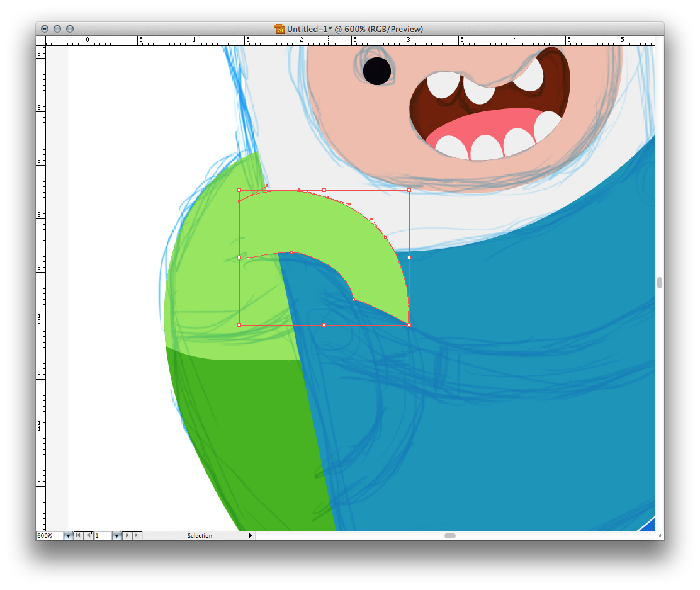This screenshot has width=700, height=590.
Task: Click the red close window button
Action: (x=45, y=29)
